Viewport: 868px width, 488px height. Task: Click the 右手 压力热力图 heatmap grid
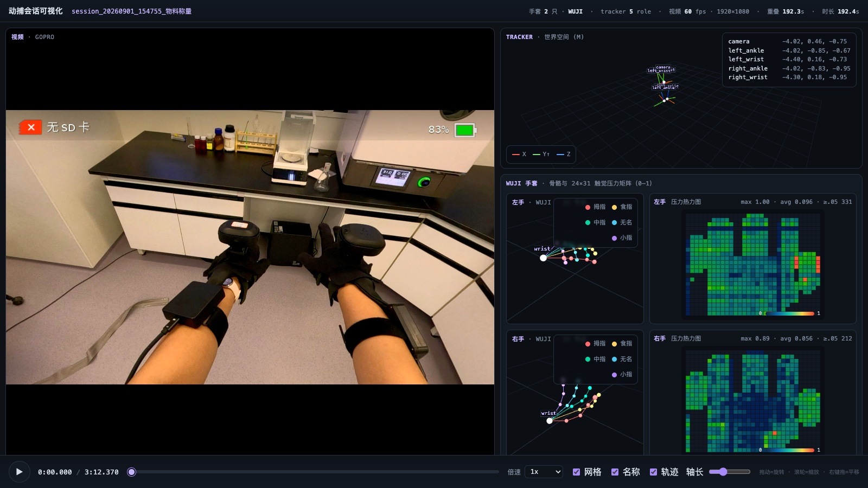click(x=753, y=401)
